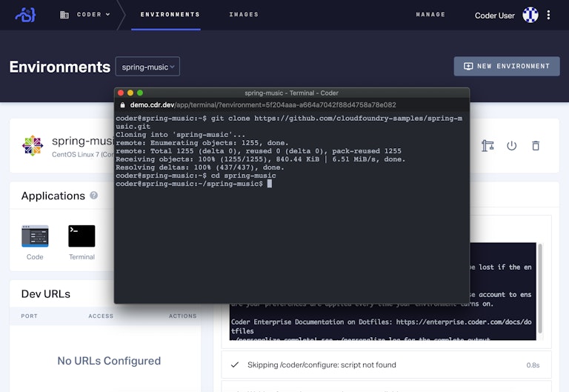Click the 0.8s duration value
This screenshot has height=392, width=569.
click(x=533, y=365)
